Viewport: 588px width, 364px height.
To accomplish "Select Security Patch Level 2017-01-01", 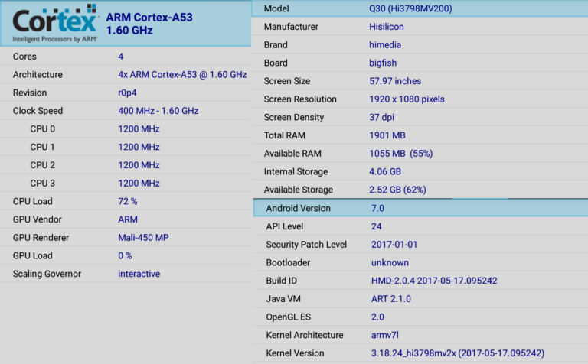I will (x=394, y=245).
